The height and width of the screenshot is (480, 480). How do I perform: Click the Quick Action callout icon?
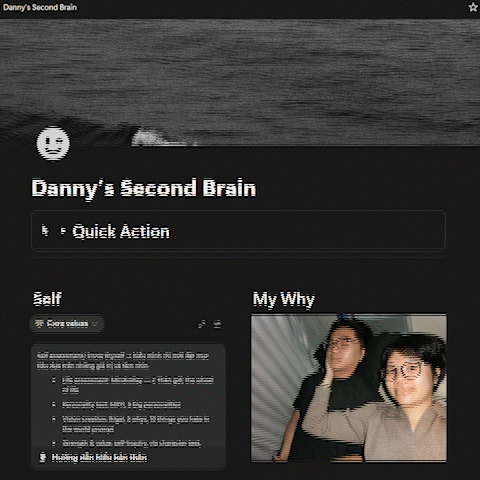[x=45, y=231]
